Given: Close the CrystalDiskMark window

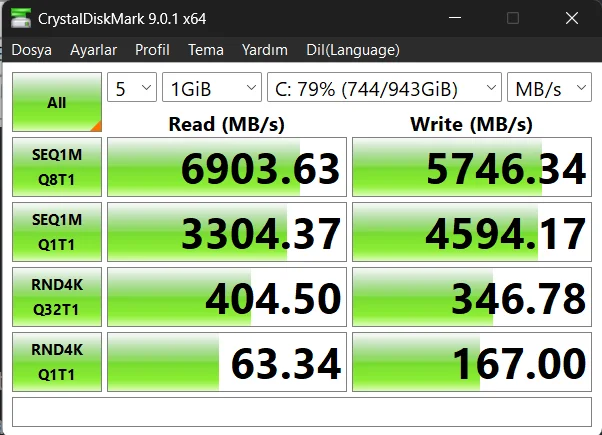Looking at the screenshot, I should 572,18.
